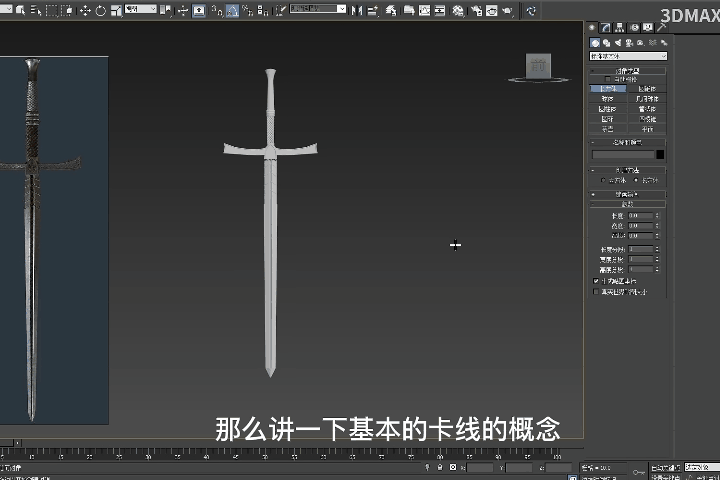Enable the AutoGrid checkbox
Screen dimensions: 720x480
pos(606,79)
